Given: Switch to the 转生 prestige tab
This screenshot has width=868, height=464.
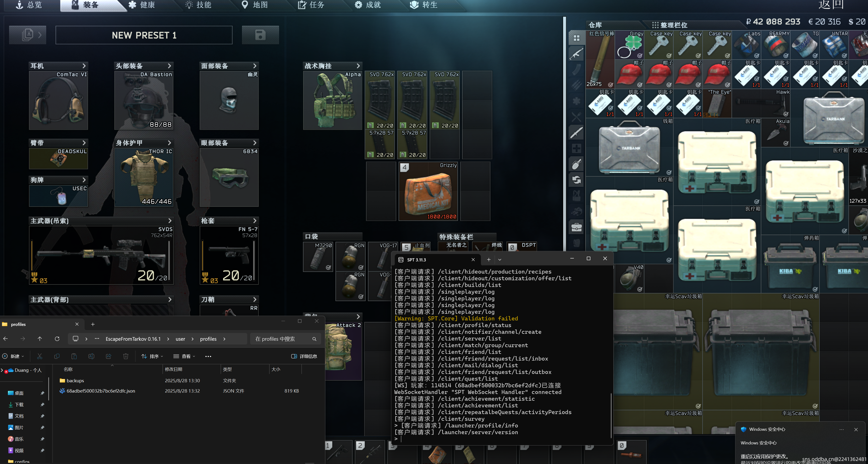Looking at the screenshot, I should tap(424, 5).
